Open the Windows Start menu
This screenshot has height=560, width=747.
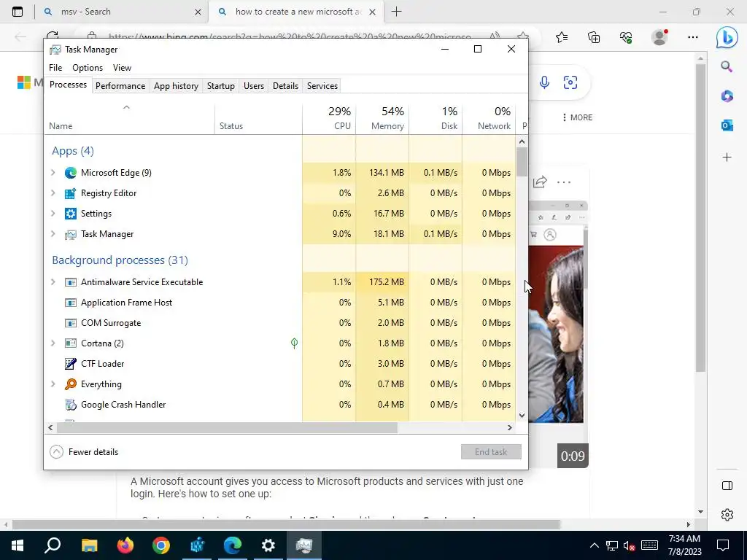pos(18,545)
